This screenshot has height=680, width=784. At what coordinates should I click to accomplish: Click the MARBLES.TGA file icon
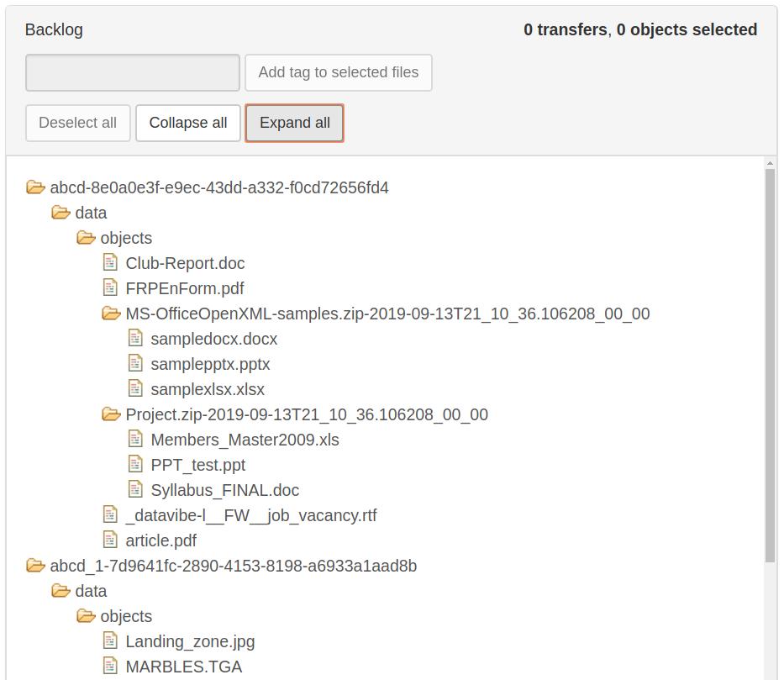(x=110, y=666)
